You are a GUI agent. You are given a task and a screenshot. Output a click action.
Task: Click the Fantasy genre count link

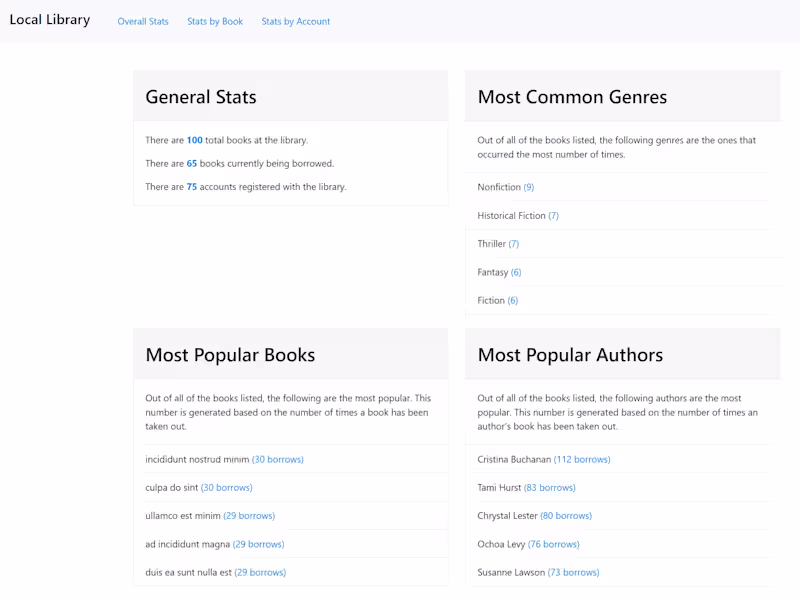pyautogui.click(x=518, y=271)
